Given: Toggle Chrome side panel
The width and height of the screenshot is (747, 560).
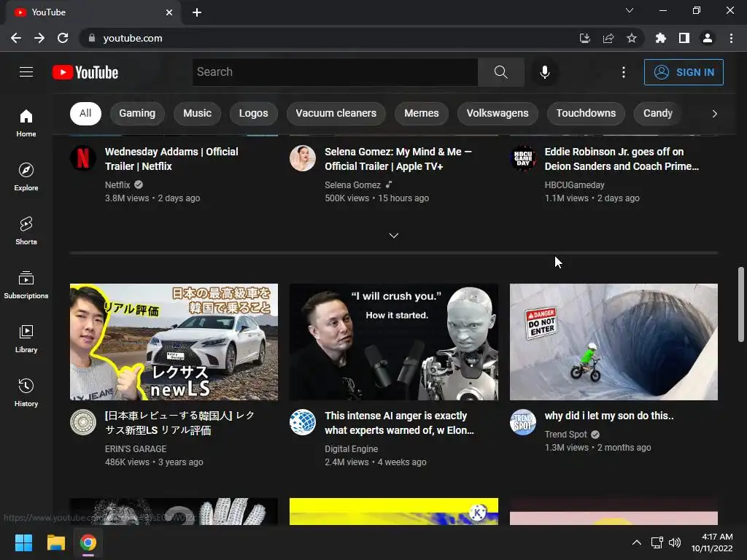Looking at the screenshot, I should click(x=684, y=38).
